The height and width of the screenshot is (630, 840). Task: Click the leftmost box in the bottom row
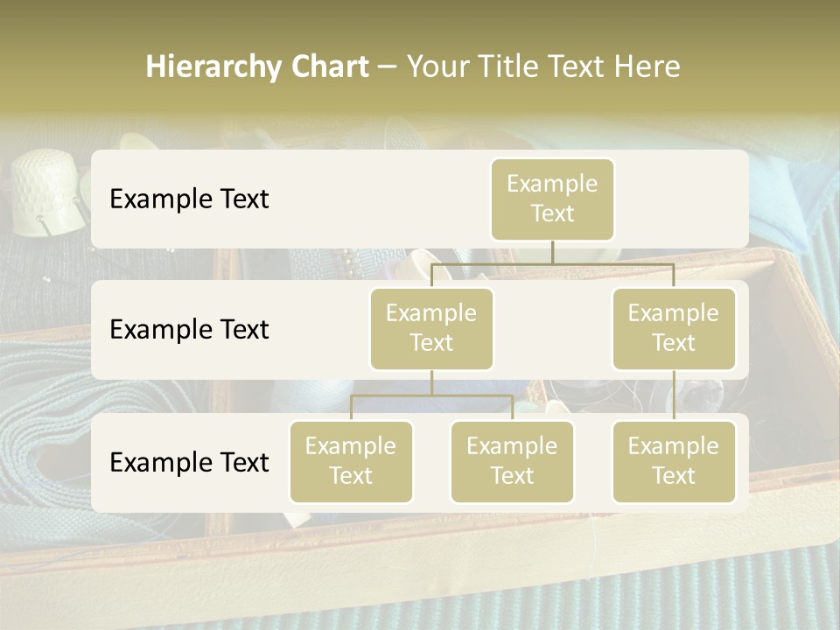point(351,461)
